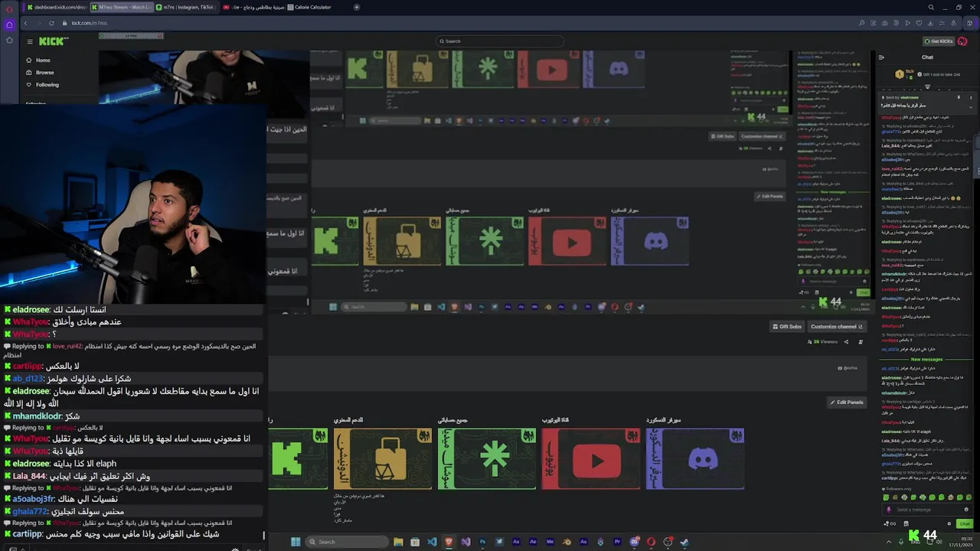Open Premiere Pro from taskbar
The width and height of the screenshot is (980, 551).
click(x=617, y=542)
